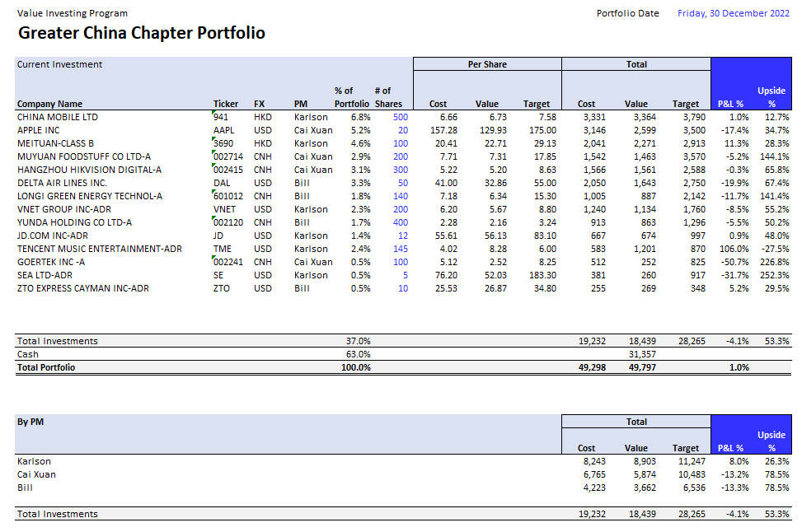Select LONGI GREEN ENERGY TECHNOL-A cell
802x532 pixels.
click(x=90, y=196)
